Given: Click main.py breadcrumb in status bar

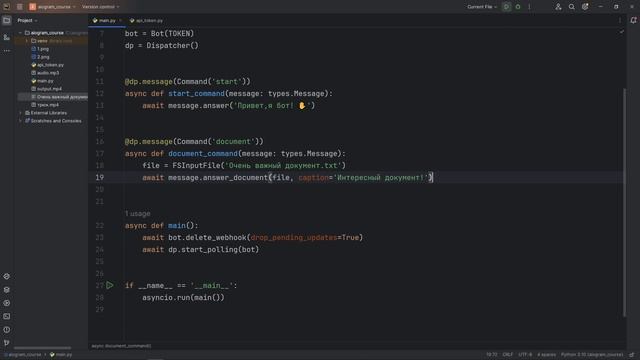Looking at the screenshot, I should [x=61, y=355].
